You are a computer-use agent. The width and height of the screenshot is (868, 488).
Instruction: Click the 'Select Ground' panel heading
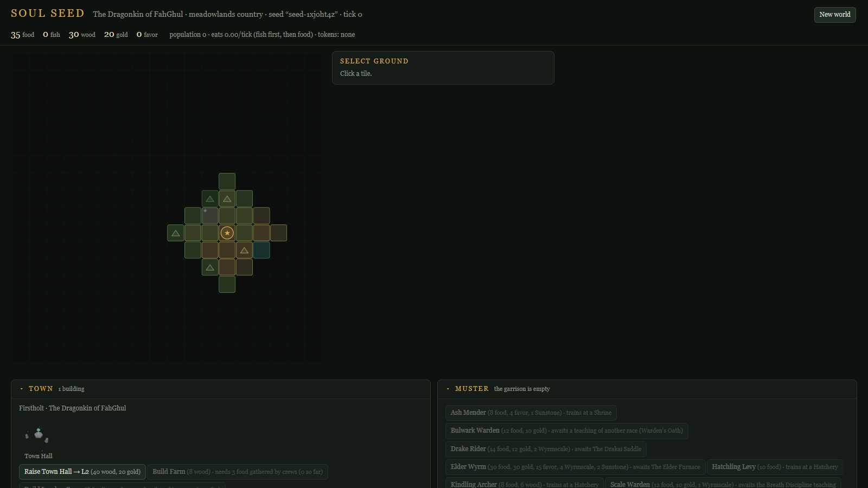click(x=374, y=61)
